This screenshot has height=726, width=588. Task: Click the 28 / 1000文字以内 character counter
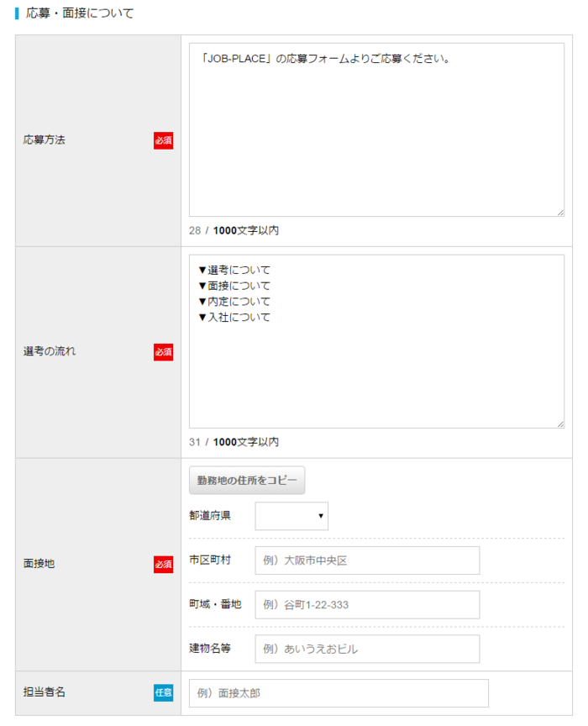tap(234, 230)
